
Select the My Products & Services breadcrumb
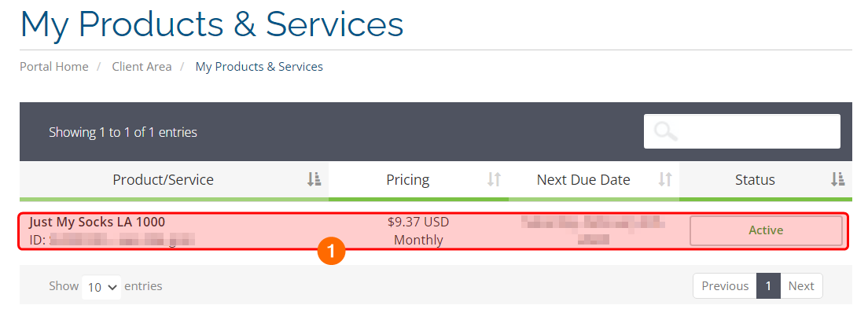pyautogui.click(x=259, y=67)
